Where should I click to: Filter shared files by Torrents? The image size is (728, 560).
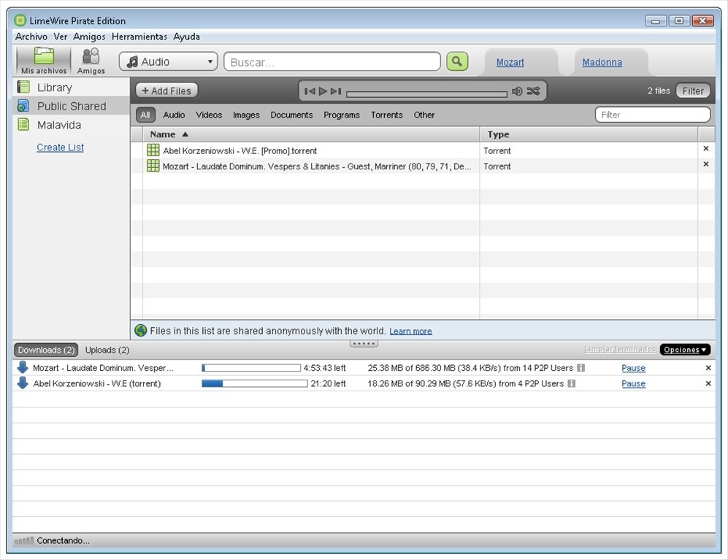click(x=386, y=115)
